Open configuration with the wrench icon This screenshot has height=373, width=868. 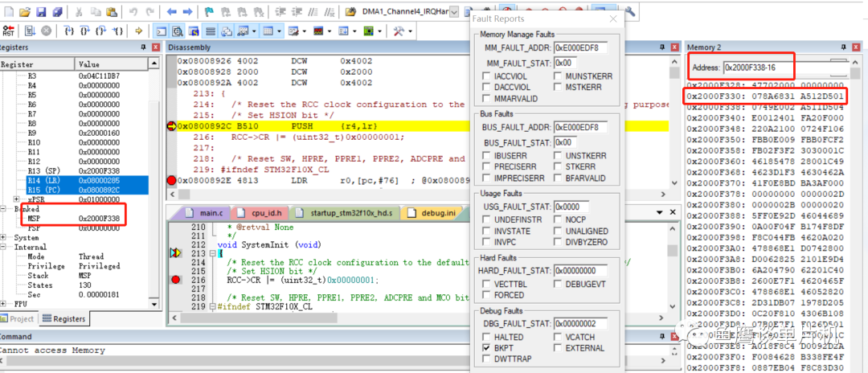(629, 11)
